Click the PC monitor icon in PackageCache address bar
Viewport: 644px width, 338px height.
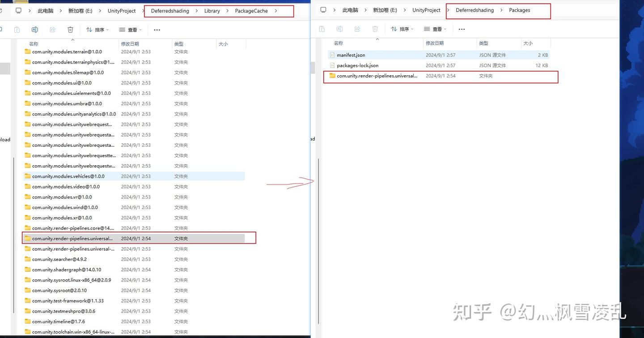[18, 10]
